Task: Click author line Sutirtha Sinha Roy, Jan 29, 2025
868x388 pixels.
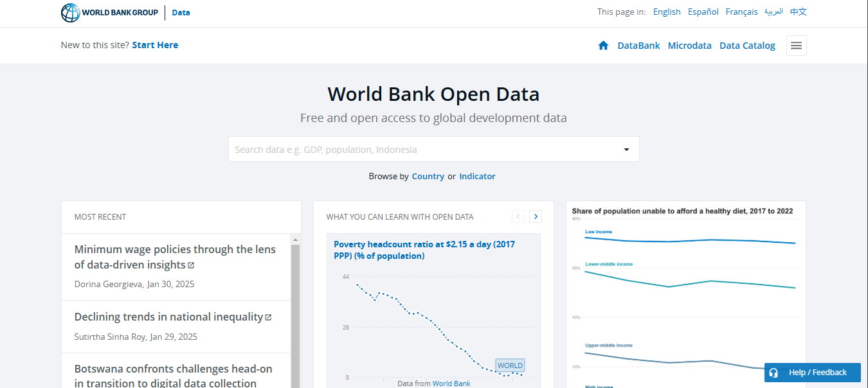Action: [x=136, y=337]
